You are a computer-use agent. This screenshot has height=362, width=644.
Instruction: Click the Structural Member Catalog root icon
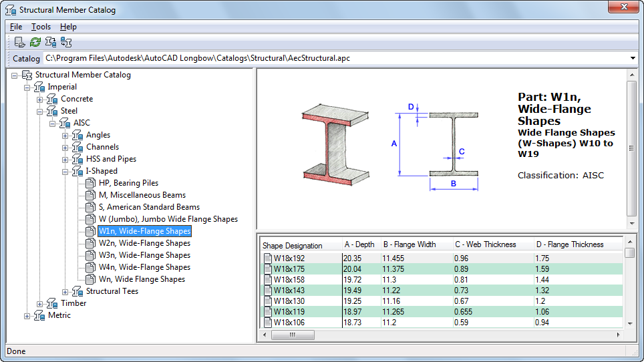27,75
